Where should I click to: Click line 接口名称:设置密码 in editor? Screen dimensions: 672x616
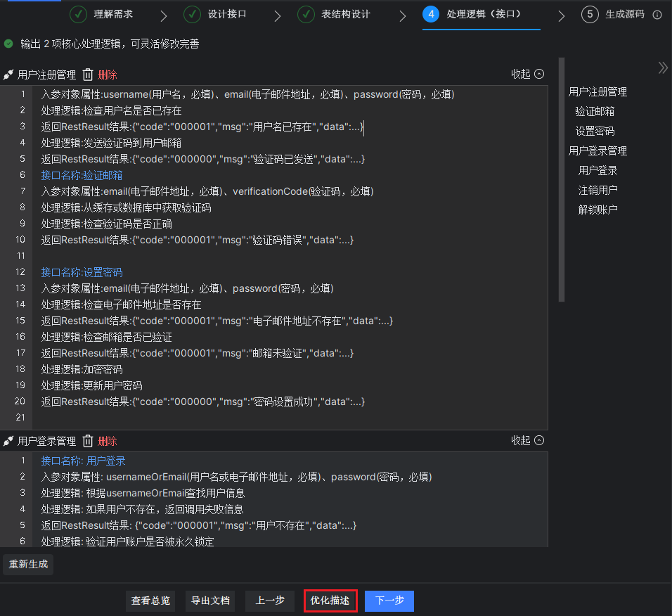pos(82,272)
